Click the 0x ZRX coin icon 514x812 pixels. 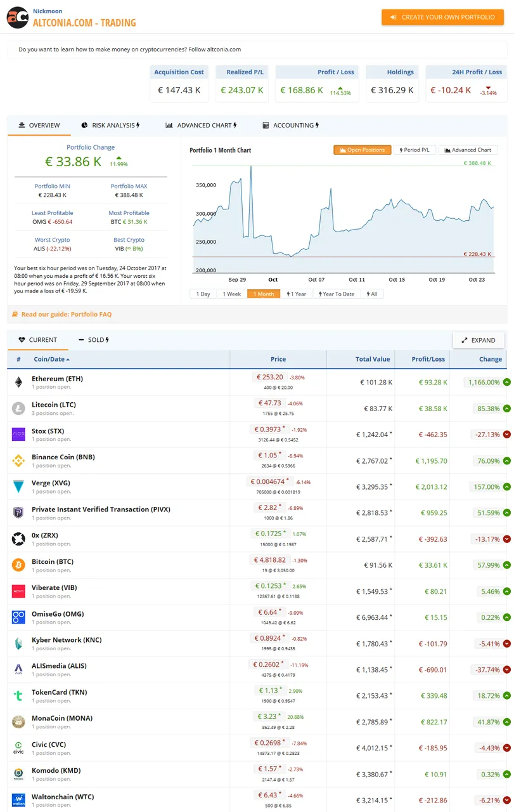click(x=18, y=539)
